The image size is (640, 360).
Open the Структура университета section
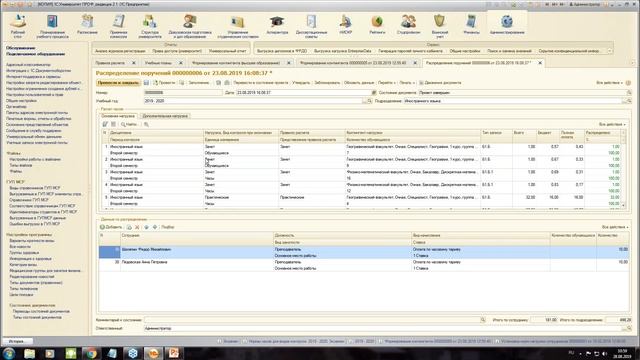coord(150,26)
